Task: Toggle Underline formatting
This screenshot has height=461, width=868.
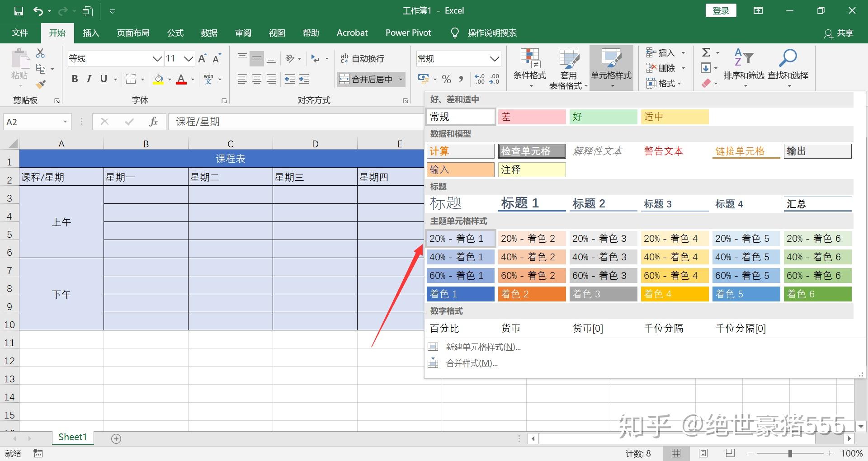Action: click(104, 79)
